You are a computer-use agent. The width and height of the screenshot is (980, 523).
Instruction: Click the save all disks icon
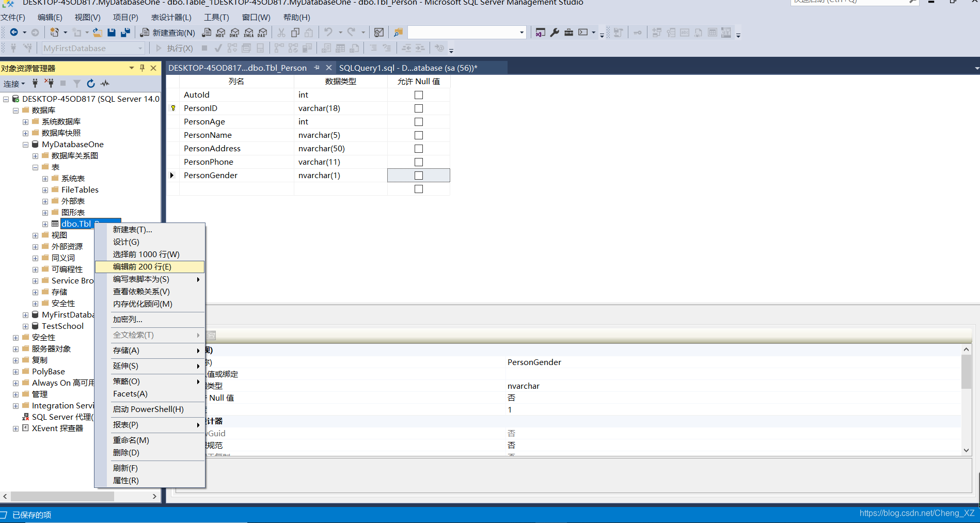(x=125, y=33)
